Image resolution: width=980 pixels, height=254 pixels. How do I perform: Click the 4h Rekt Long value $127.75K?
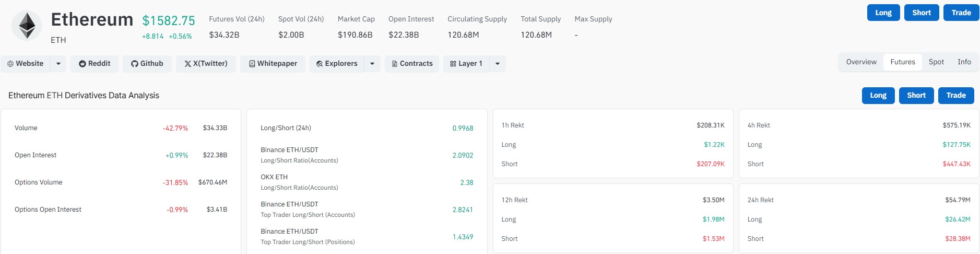957,145
